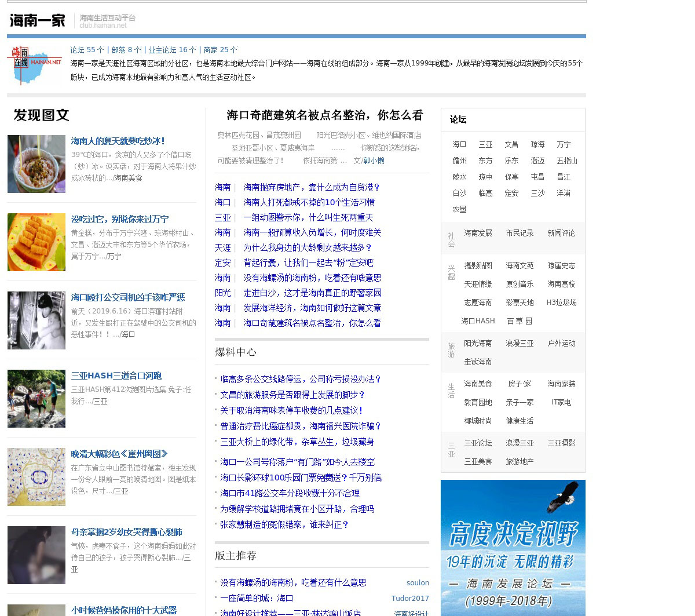Image resolution: width=695 pixels, height=616 pixels.
Task: Click the eagle 海南发展论坛 banner ad
Action: 513,548
